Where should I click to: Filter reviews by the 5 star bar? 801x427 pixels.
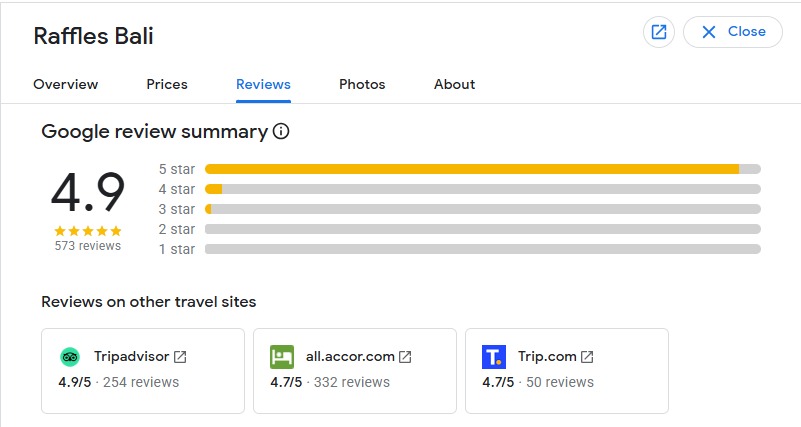(482, 169)
